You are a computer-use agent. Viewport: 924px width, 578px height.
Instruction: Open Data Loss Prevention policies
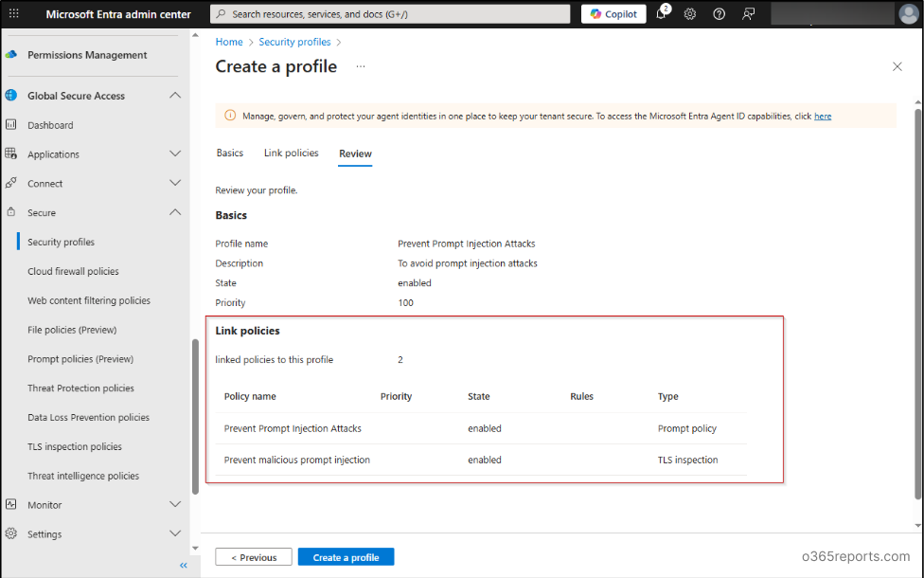click(x=88, y=417)
